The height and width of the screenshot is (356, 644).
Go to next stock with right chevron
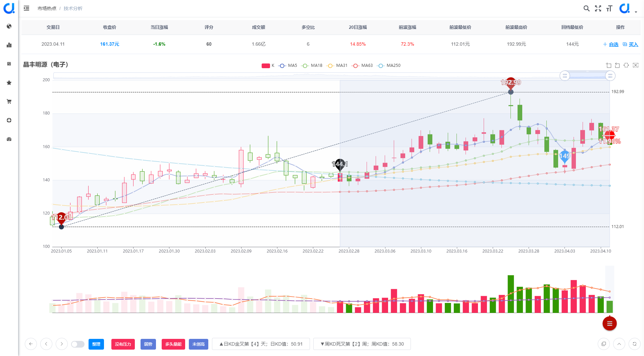[62, 344]
